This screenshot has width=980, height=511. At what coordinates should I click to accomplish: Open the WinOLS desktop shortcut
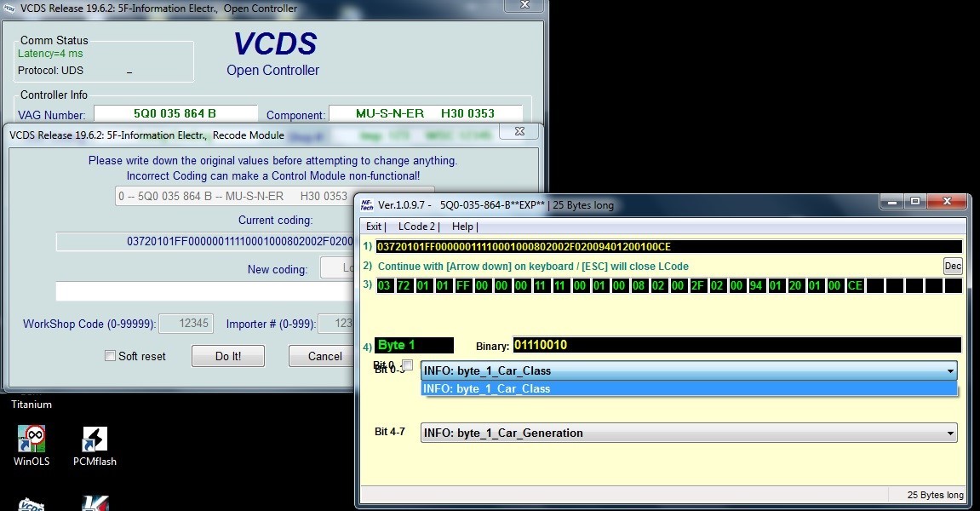32,445
